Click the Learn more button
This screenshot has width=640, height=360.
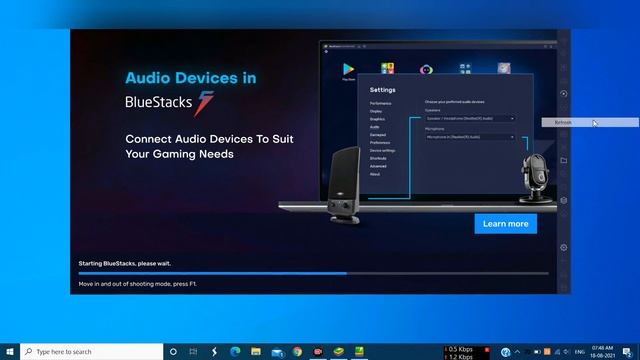tap(505, 224)
